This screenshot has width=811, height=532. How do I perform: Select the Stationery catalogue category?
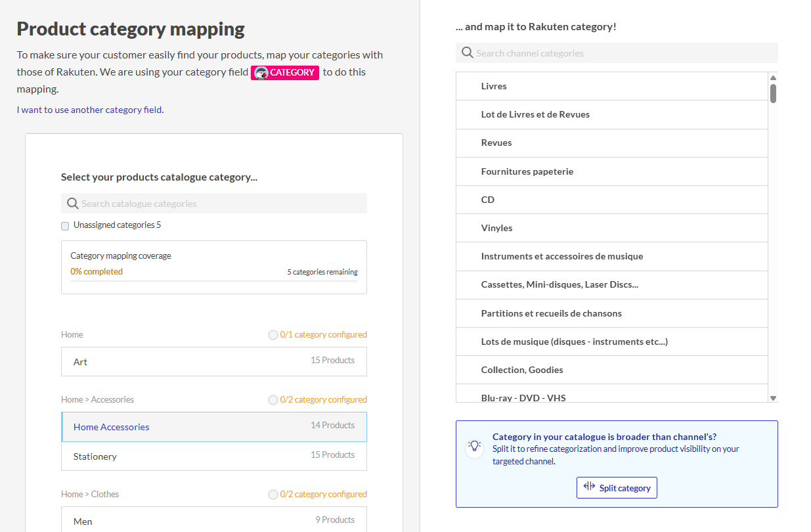(x=213, y=456)
